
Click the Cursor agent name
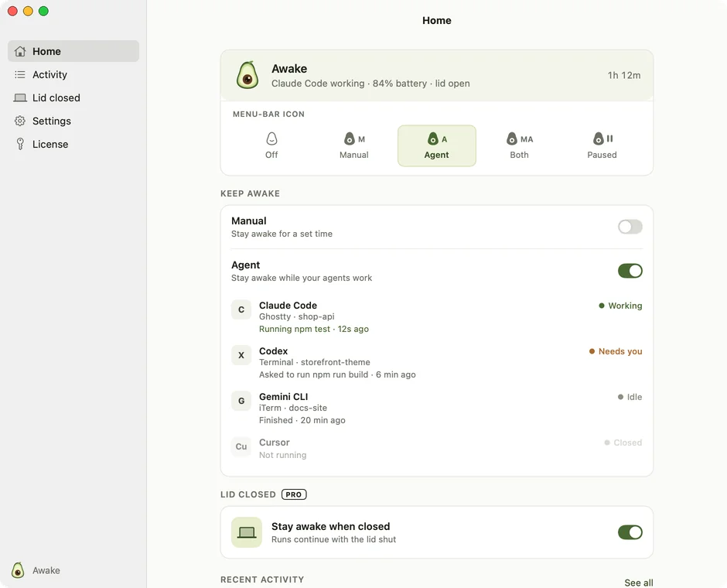pos(274,443)
